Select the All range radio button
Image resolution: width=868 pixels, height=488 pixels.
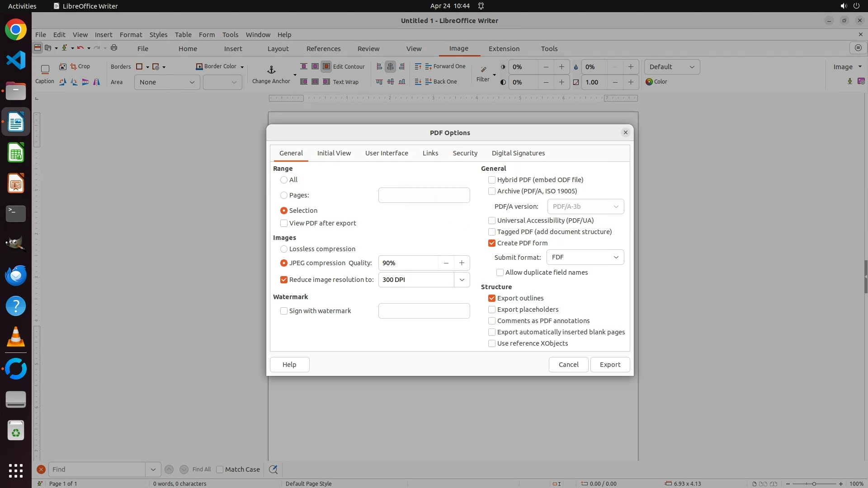tap(284, 180)
